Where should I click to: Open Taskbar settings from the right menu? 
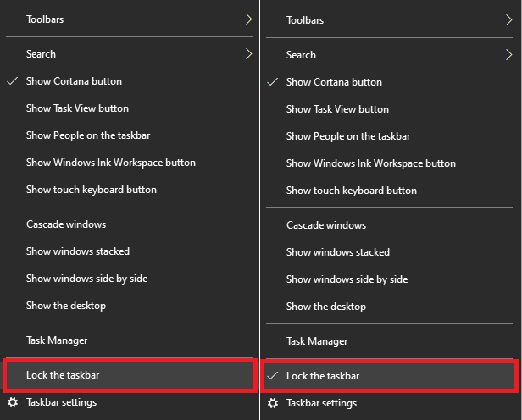click(x=321, y=403)
